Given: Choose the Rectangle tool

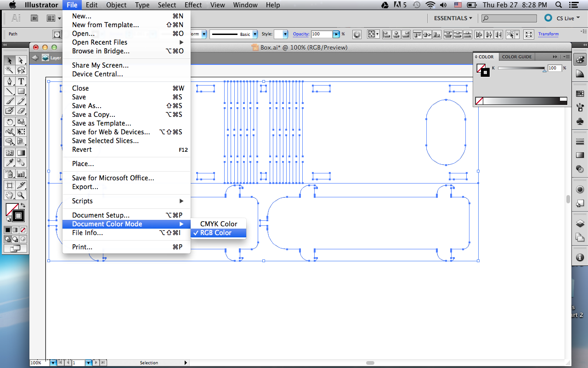Looking at the screenshot, I should [x=21, y=91].
